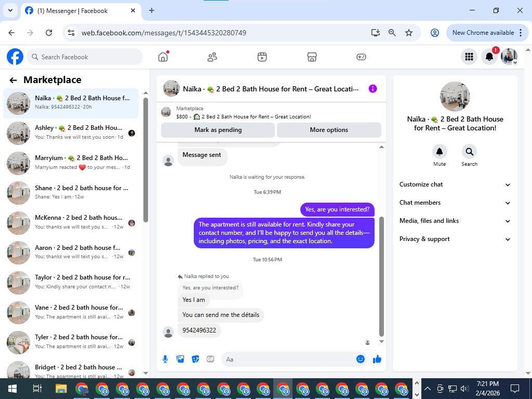This screenshot has height=399, width=532.
Task: Expand Chat members section
Action: coord(455,203)
